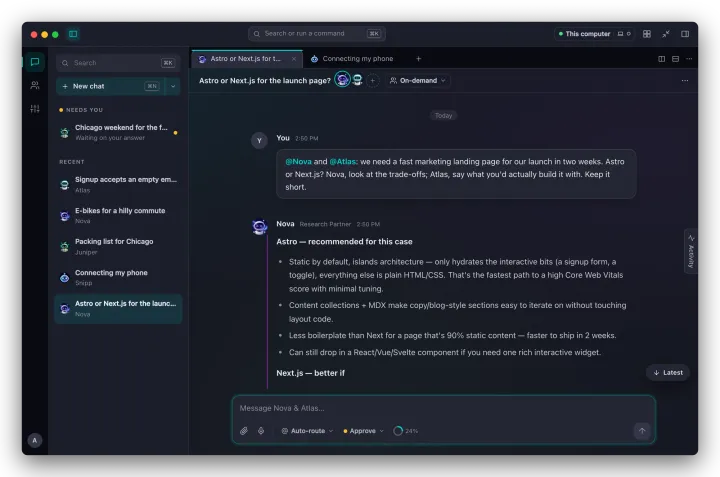Click the 24% context usage ring
The image size is (720, 477).
[398, 431]
